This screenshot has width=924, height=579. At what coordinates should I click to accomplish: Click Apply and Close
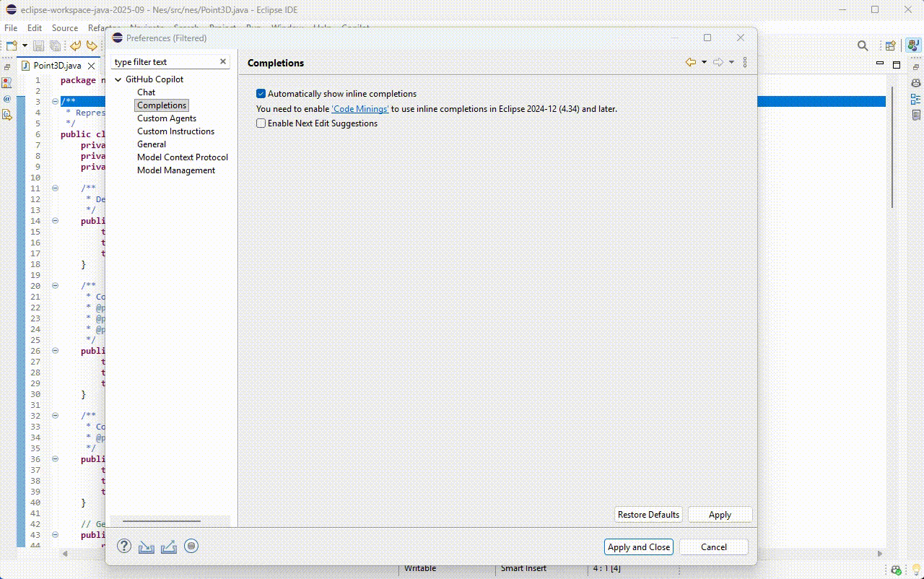638,547
